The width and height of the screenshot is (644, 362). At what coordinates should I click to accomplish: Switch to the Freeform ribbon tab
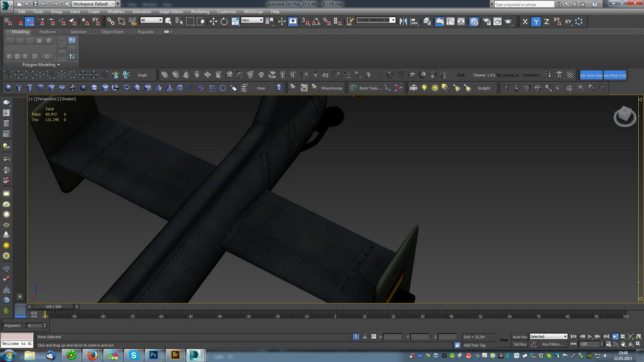click(48, 32)
